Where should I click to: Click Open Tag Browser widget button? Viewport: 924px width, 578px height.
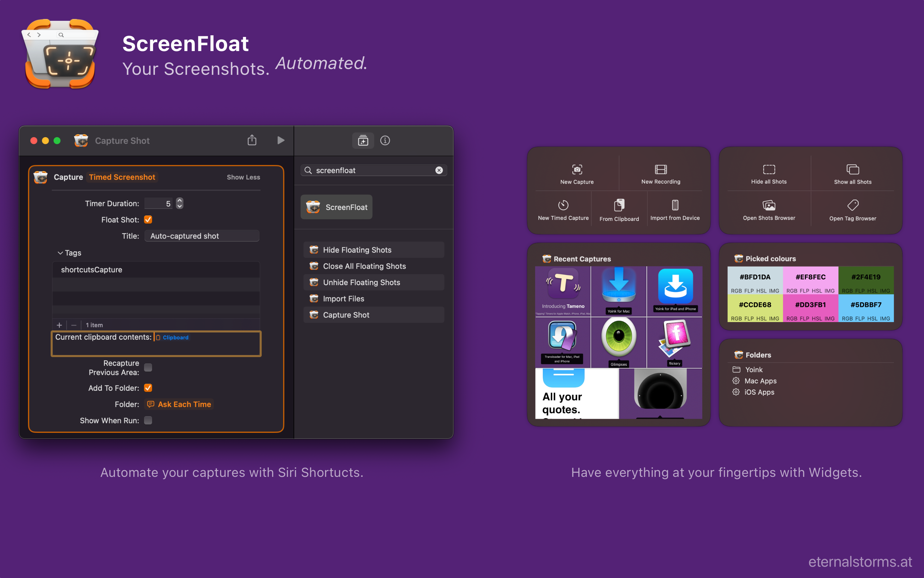click(x=852, y=210)
